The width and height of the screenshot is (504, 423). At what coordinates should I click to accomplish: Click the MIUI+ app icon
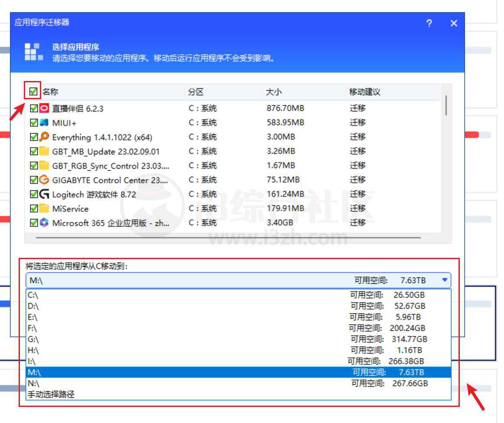coord(44,123)
